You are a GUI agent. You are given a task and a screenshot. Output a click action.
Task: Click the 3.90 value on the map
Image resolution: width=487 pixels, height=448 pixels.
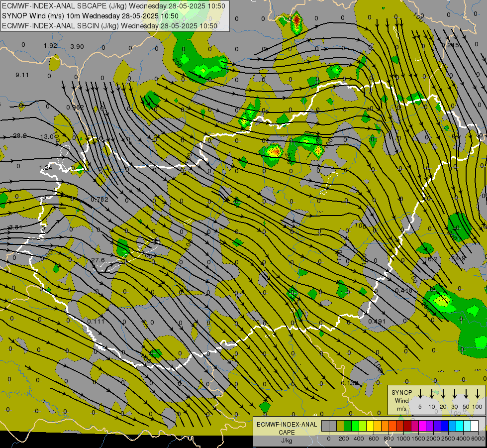click(77, 47)
